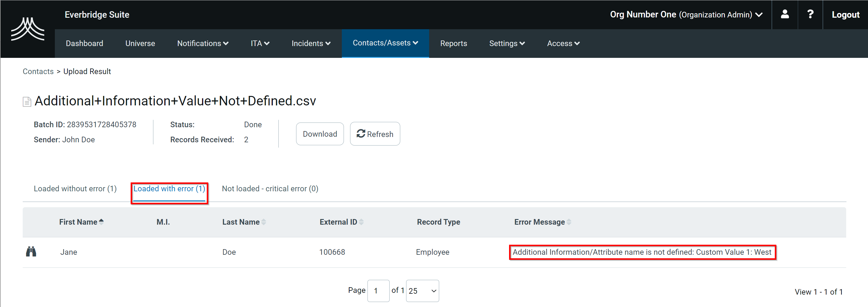Open the Contacts/Assets dropdown menu
Viewport: 868px width, 307px height.
385,43
